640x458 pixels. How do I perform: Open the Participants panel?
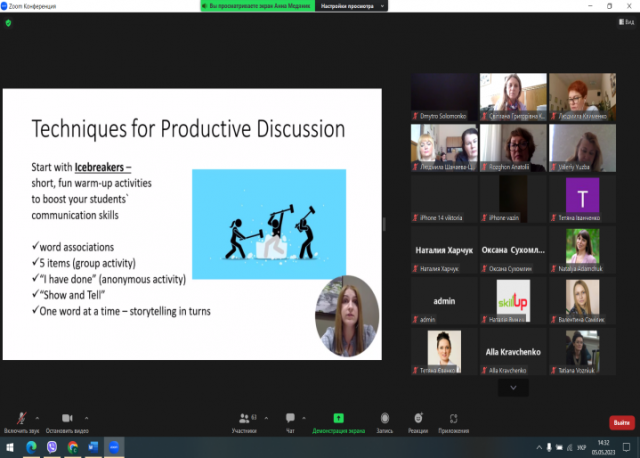[x=243, y=418]
